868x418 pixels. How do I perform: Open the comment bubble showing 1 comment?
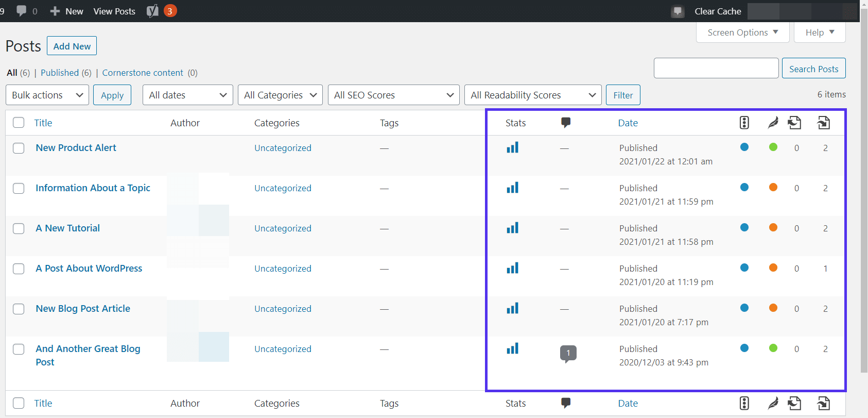coord(568,353)
